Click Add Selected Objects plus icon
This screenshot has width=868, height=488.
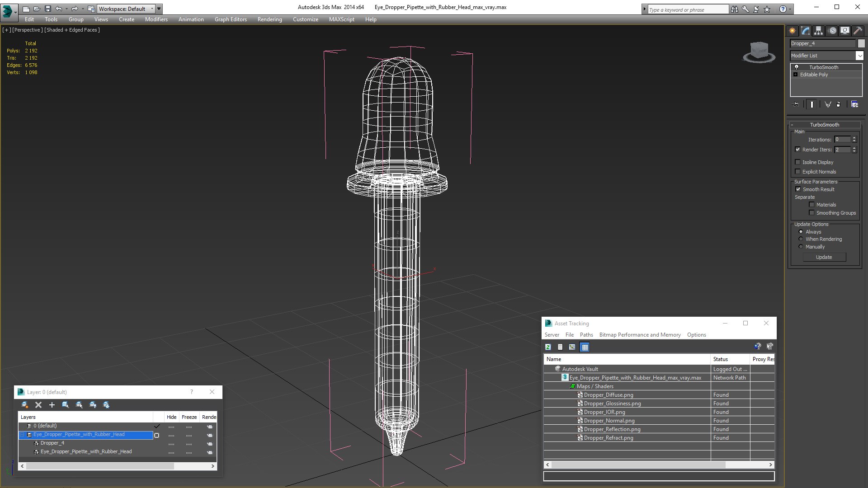(52, 405)
